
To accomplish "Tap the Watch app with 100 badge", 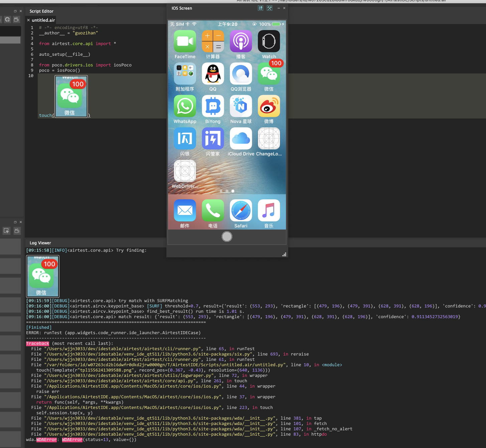I will (269, 42).
